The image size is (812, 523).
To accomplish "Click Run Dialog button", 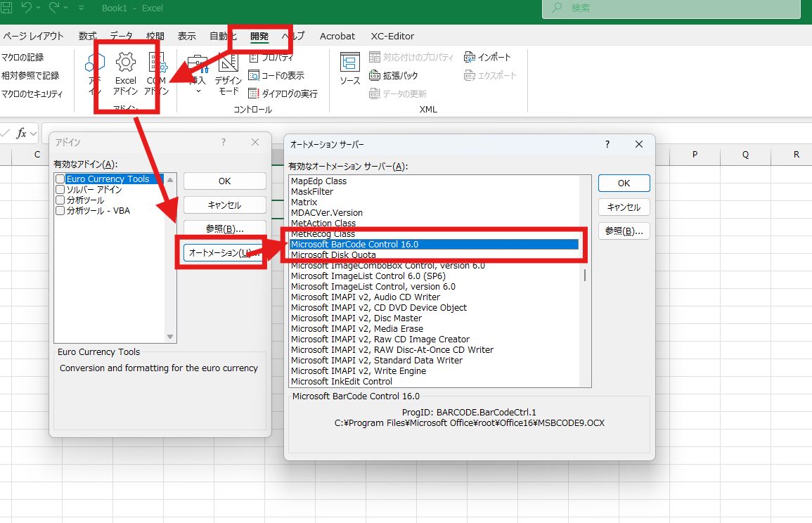I will click(x=283, y=93).
